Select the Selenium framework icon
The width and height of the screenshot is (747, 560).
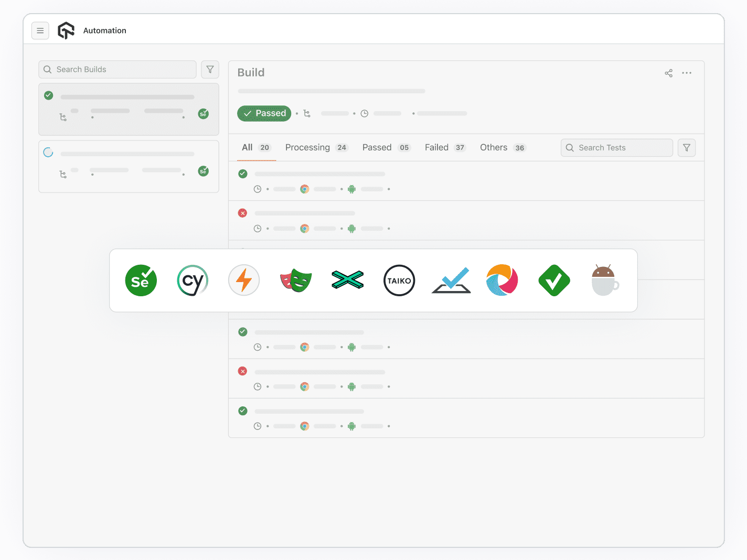(x=141, y=281)
